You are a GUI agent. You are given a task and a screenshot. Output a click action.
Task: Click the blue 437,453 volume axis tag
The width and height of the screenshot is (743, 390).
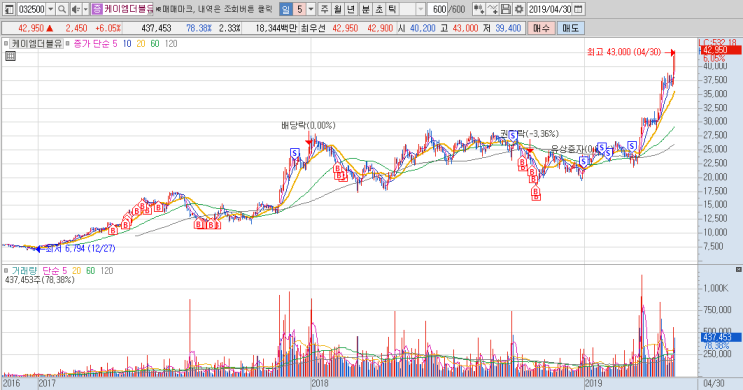point(720,337)
